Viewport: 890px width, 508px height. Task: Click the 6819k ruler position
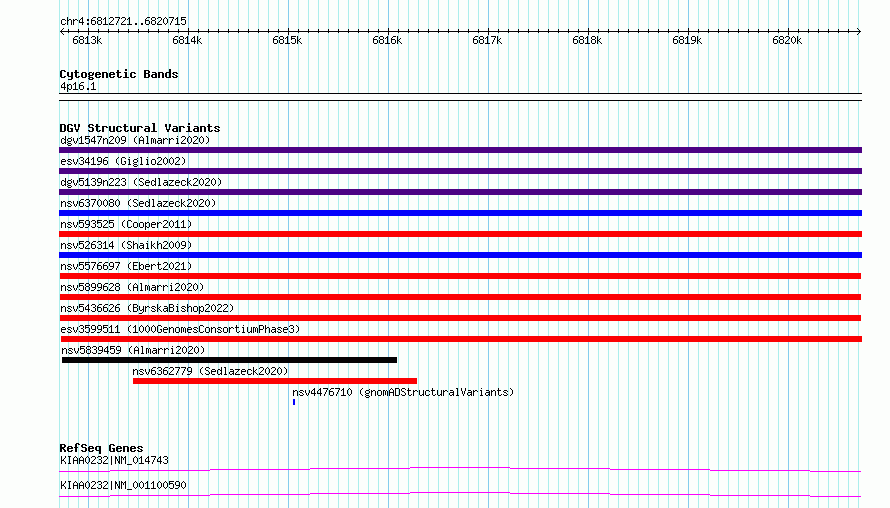click(687, 40)
